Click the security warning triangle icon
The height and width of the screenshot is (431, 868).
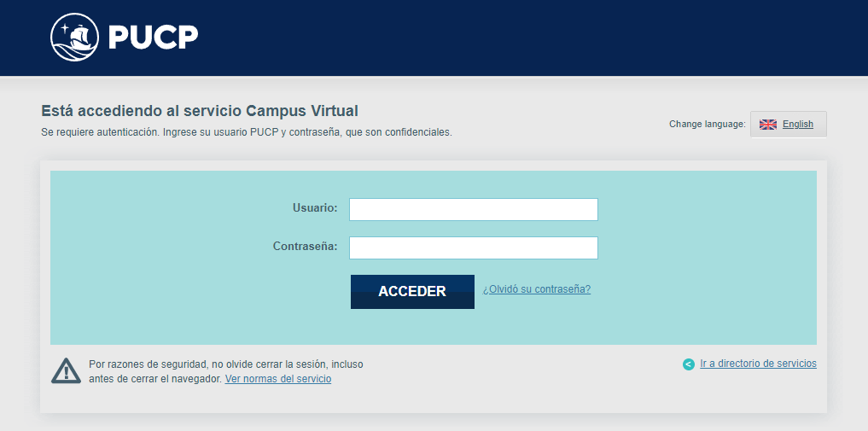66,370
